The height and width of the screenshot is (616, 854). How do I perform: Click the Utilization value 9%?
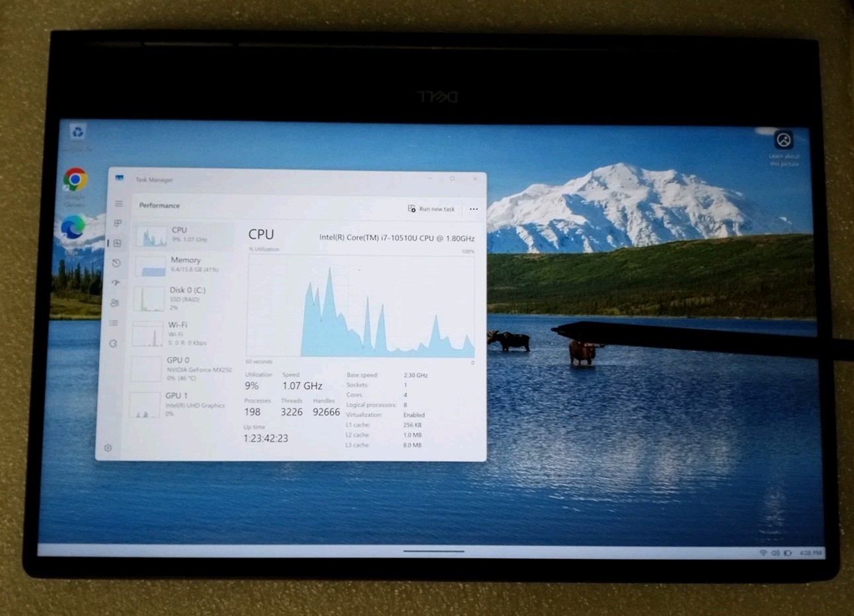[x=251, y=386]
